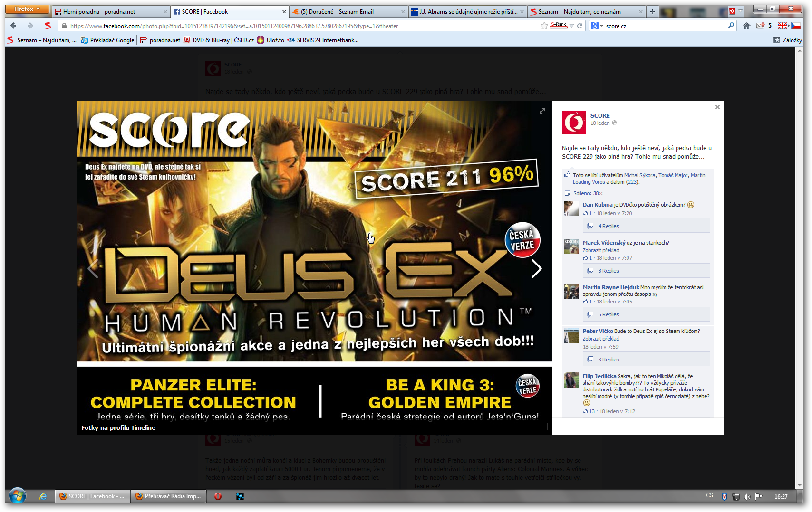Enter fullscreen using photo expand icon
Image resolution: width=812 pixels, height=512 pixels.
[542, 111]
